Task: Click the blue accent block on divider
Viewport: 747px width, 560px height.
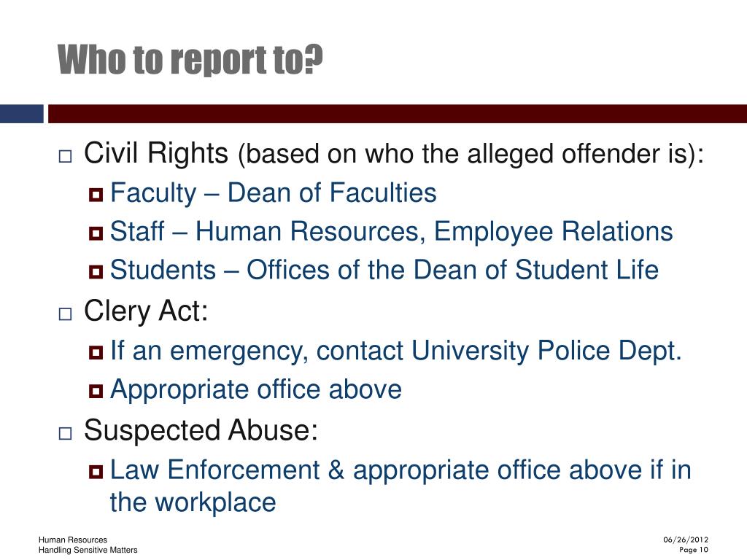Action: click(21, 114)
